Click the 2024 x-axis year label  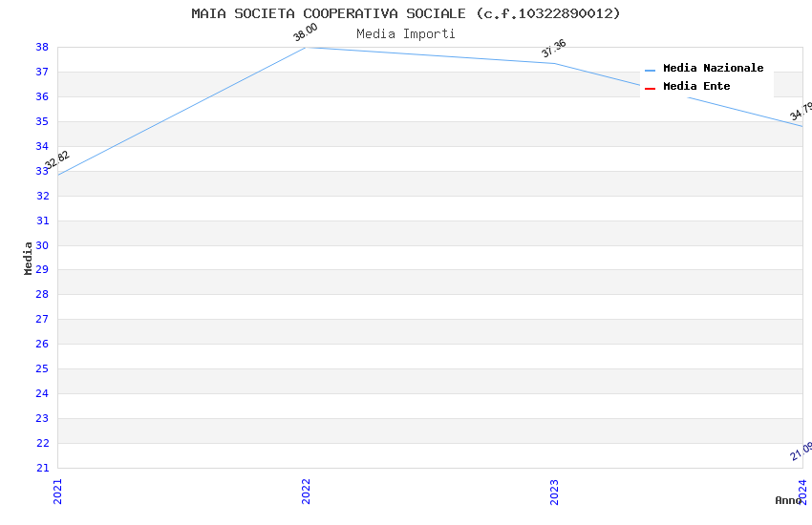point(802,492)
